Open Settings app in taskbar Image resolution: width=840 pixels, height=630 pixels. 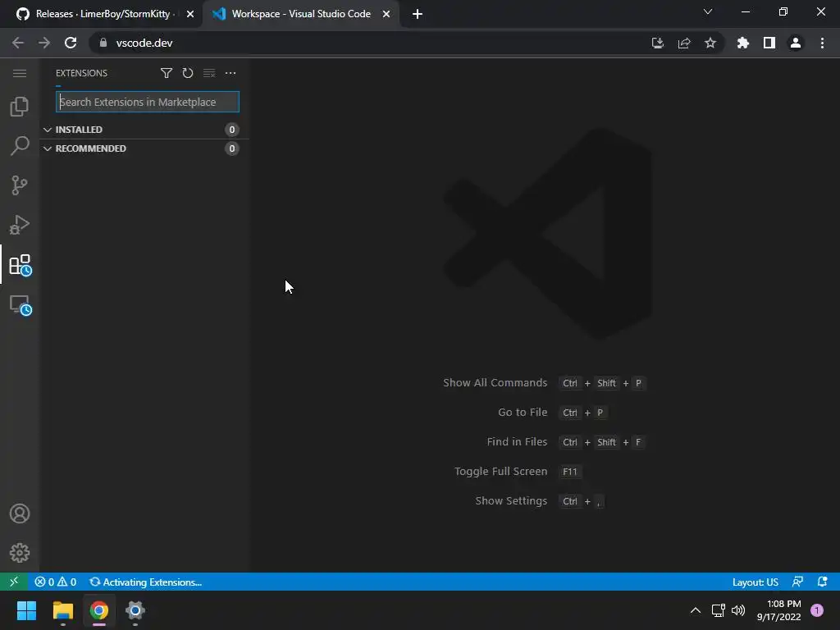[x=135, y=610]
